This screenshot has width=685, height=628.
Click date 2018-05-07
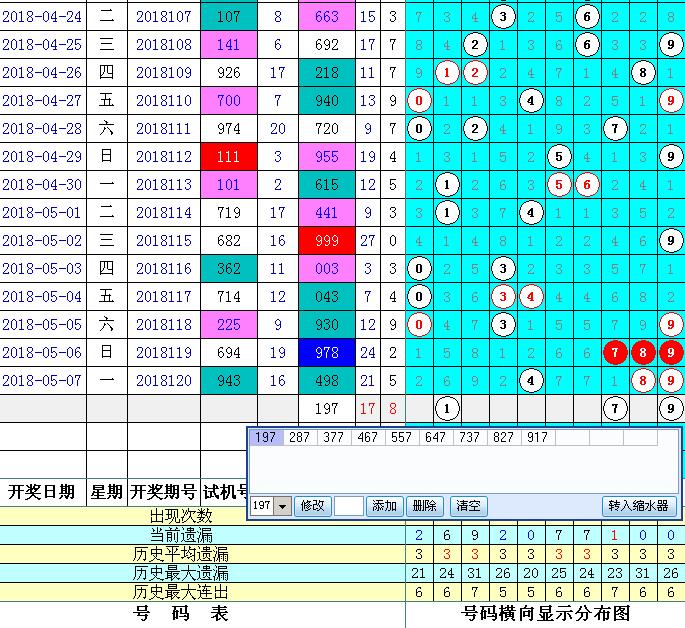(42, 380)
